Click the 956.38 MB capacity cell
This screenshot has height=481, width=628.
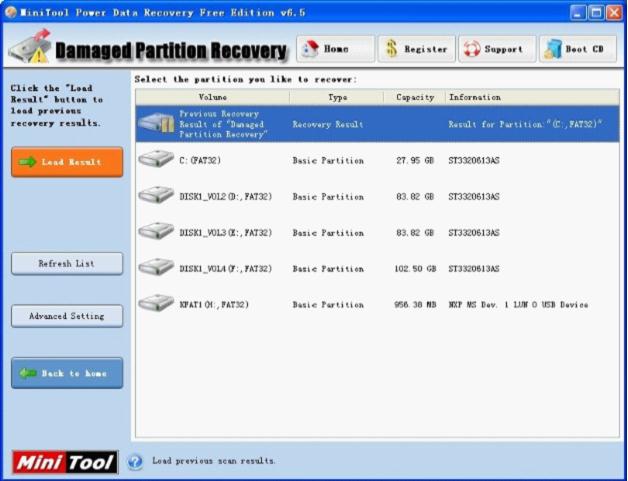415,305
